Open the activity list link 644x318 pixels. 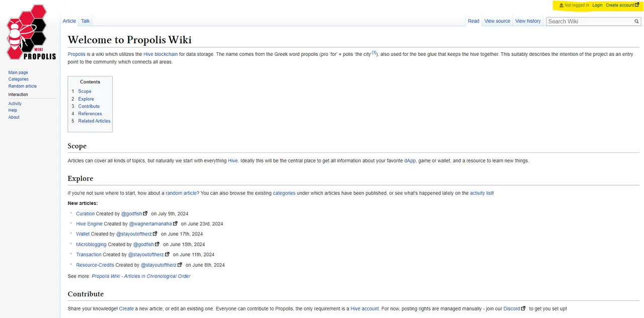[x=481, y=193]
